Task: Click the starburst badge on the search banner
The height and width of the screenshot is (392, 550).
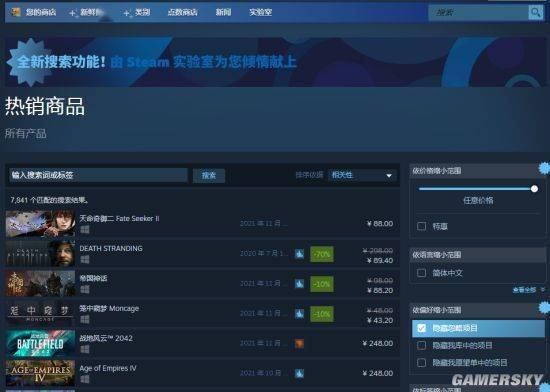Action: (x=31, y=62)
